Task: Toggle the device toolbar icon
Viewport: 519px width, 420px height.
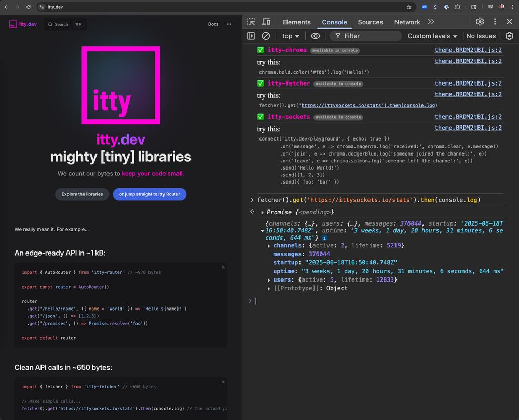Action: pos(266,22)
